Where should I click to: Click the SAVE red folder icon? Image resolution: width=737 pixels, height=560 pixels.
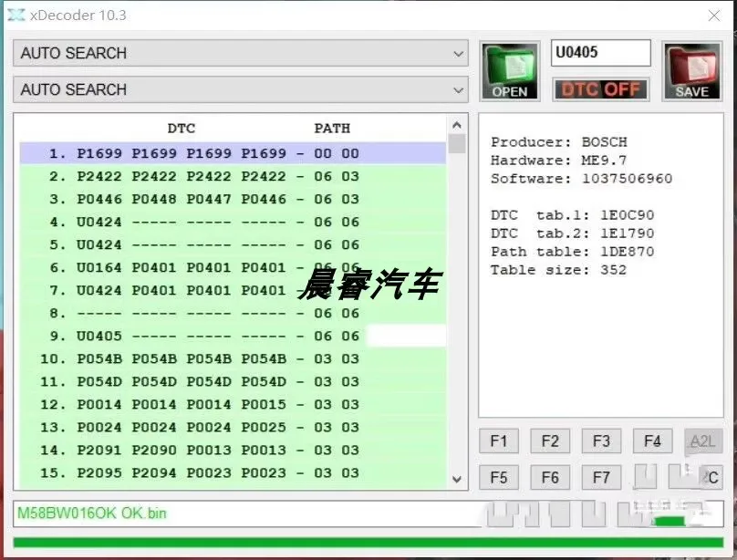tap(691, 71)
